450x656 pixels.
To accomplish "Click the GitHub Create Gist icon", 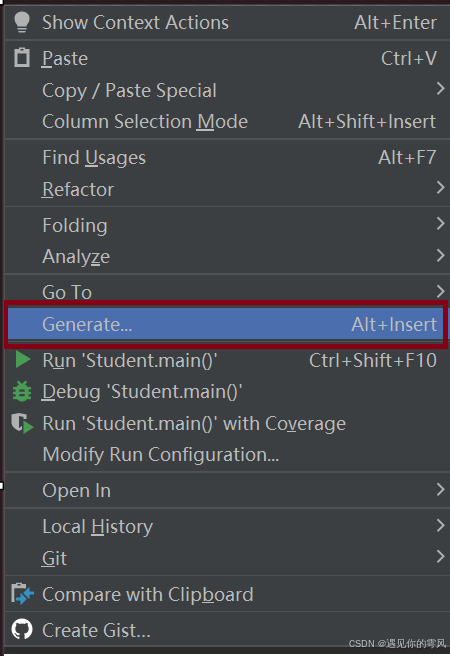I will (x=22, y=629).
